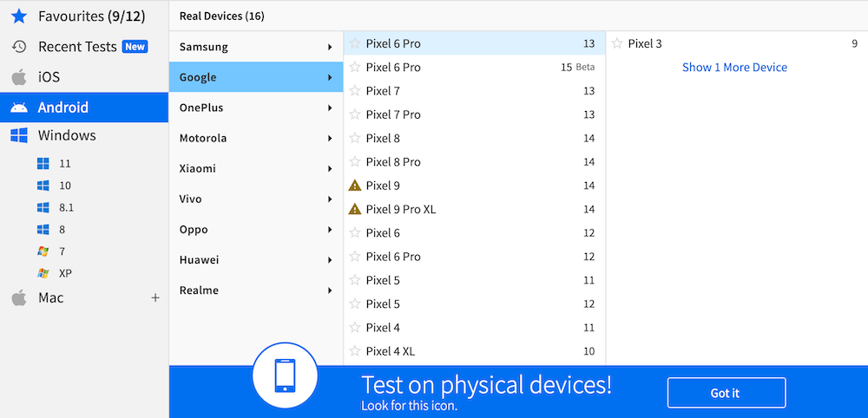Expand the Xiaomi brand arrow

(x=330, y=168)
